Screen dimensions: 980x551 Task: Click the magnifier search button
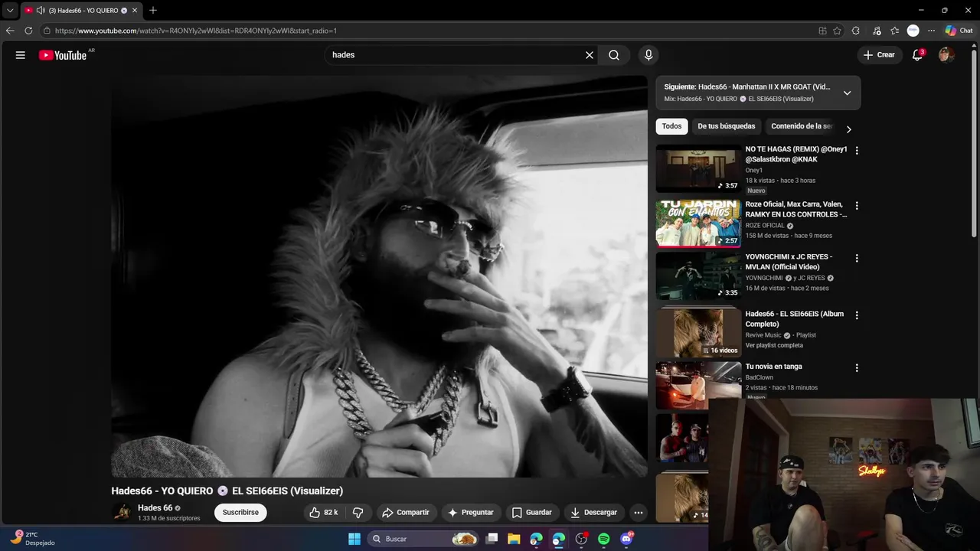click(614, 55)
